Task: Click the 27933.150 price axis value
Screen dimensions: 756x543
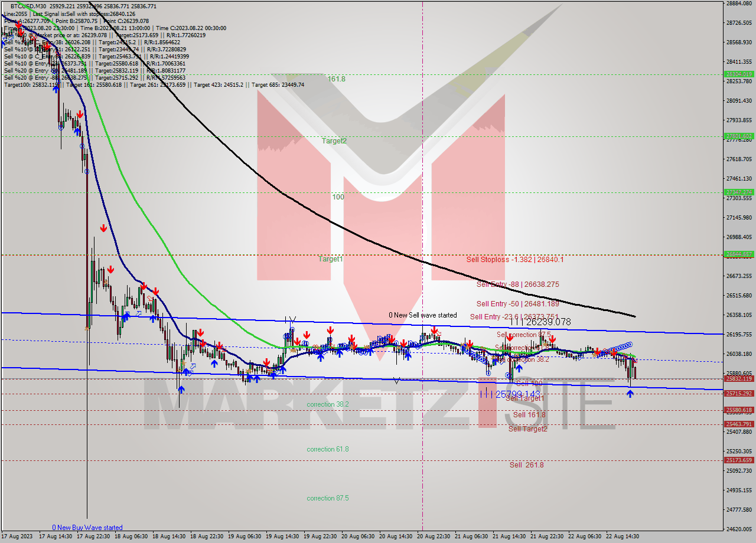Action: [x=739, y=120]
